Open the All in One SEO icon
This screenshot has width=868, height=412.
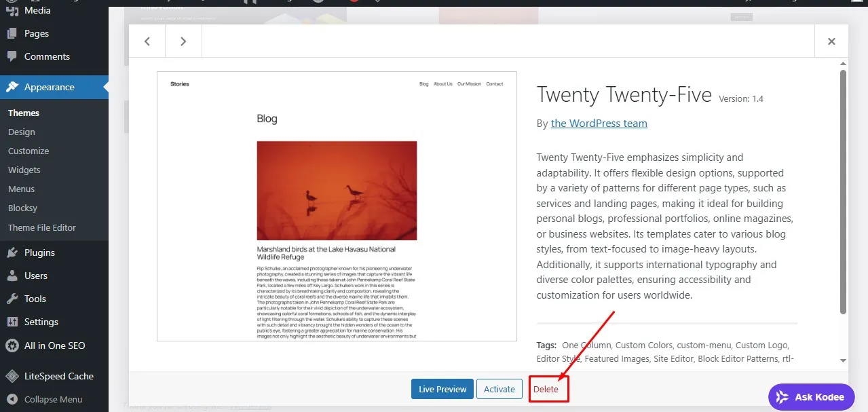(12, 345)
